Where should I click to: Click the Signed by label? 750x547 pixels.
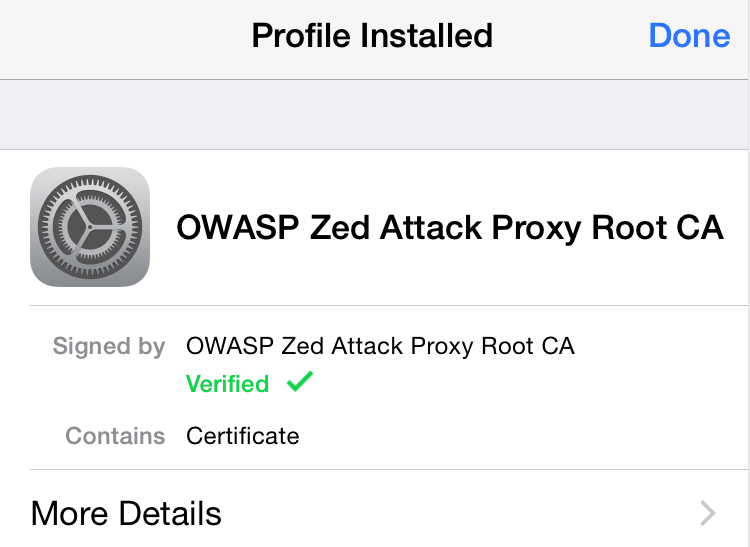point(108,347)
